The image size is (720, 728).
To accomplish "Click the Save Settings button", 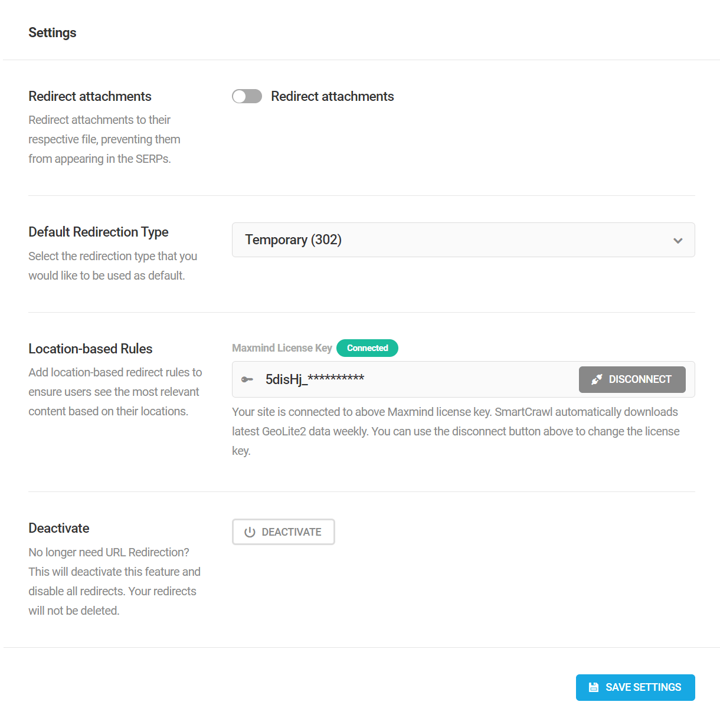I will [x=635, y=687].
